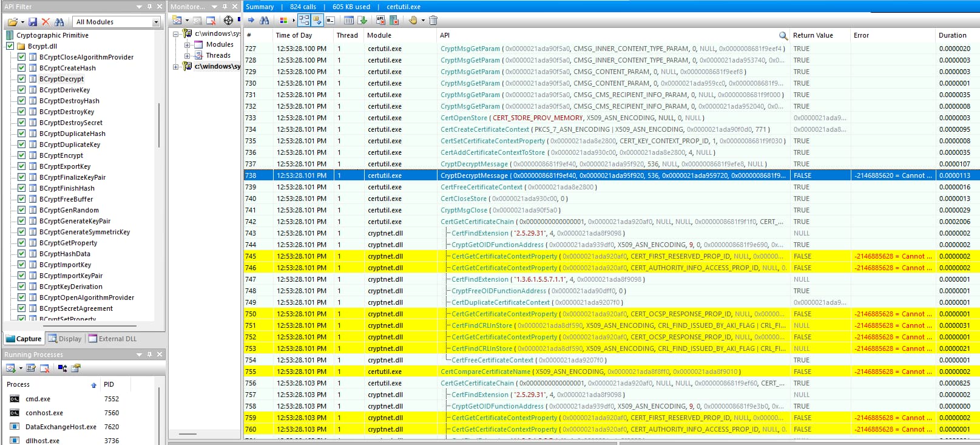The width and height of the screenshot is (980, 445).
Task: Expand the Threads tree node
Action: tap(188, 55)
